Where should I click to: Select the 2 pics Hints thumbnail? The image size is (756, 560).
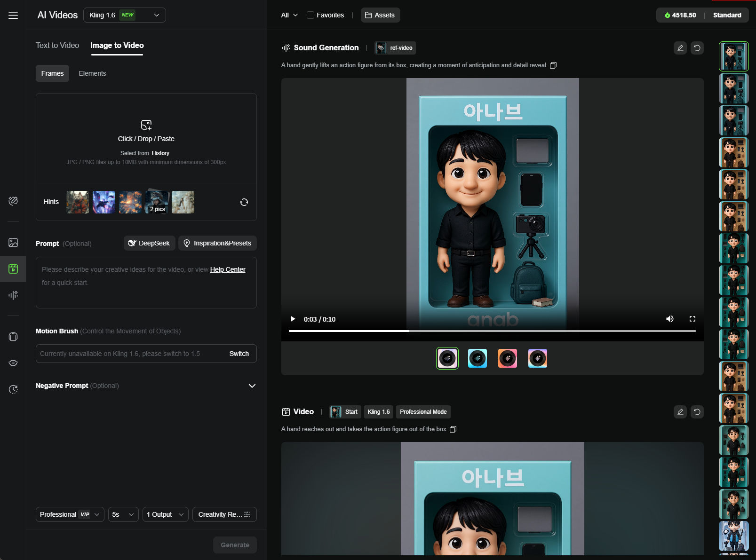(157, 202)
